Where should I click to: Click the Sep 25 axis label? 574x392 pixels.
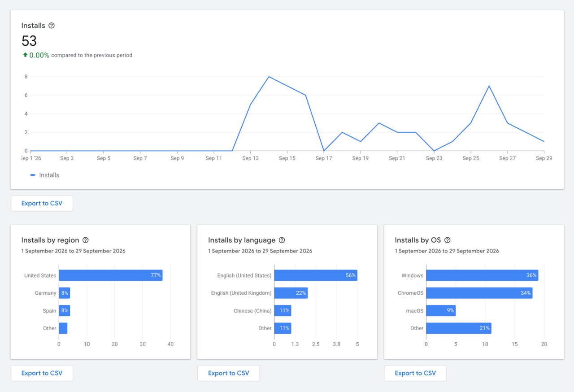[x=471, y=158]
